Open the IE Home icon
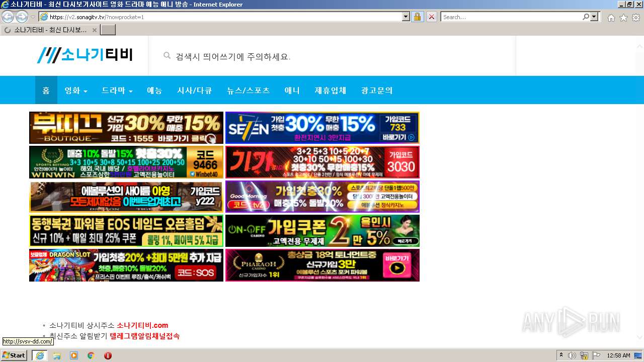644x362 pixels. (611, 18)
